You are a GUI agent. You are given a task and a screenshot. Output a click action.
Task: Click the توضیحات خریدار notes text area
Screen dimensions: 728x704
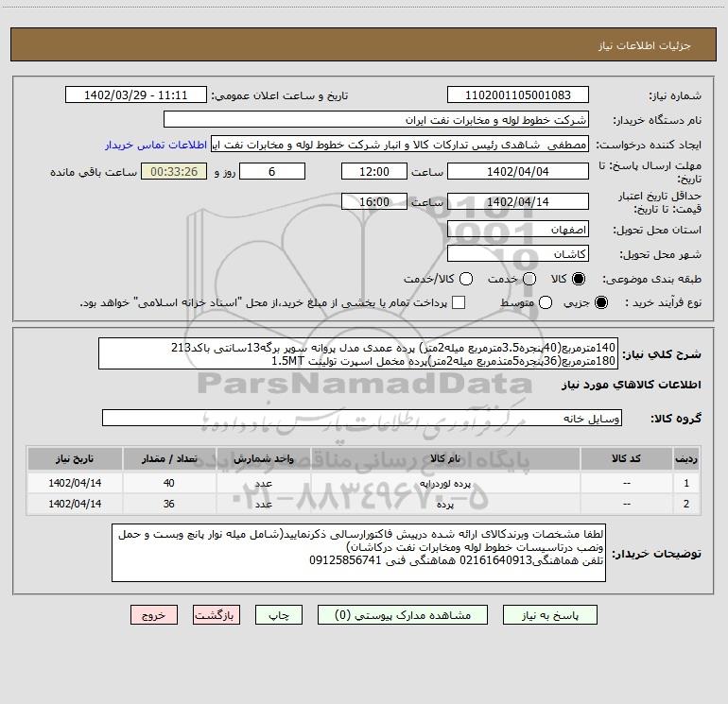point(358,553)
